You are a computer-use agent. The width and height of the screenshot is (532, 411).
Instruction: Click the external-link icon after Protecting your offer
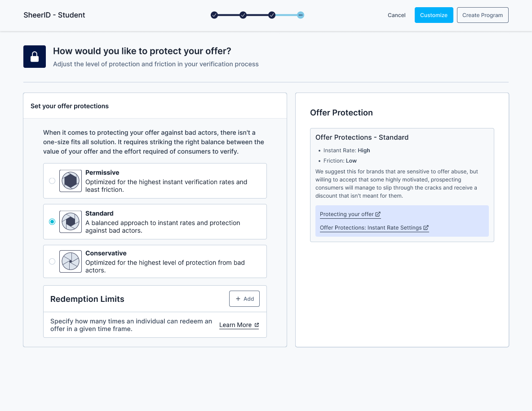click(x=378, y=215)
